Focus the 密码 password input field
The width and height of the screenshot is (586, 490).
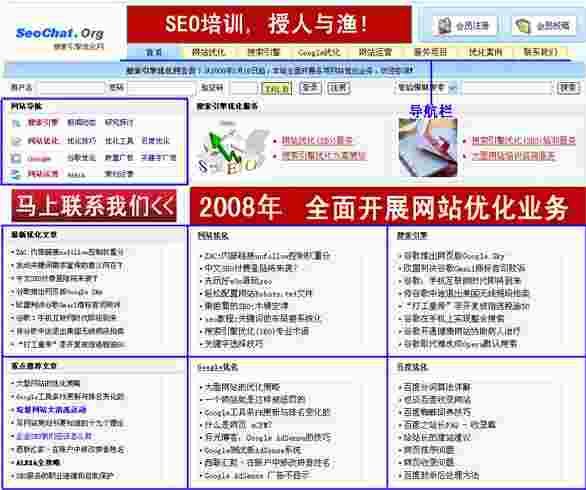pos(161,88)
